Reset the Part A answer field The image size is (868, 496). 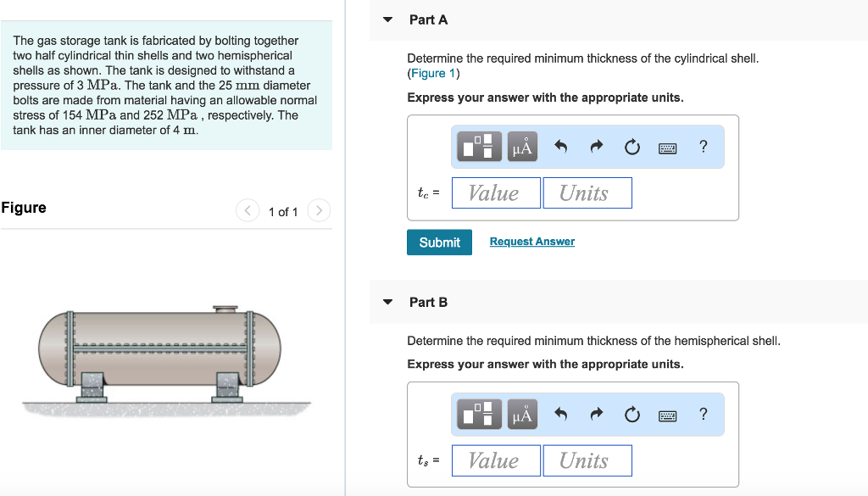click(632, 146)
